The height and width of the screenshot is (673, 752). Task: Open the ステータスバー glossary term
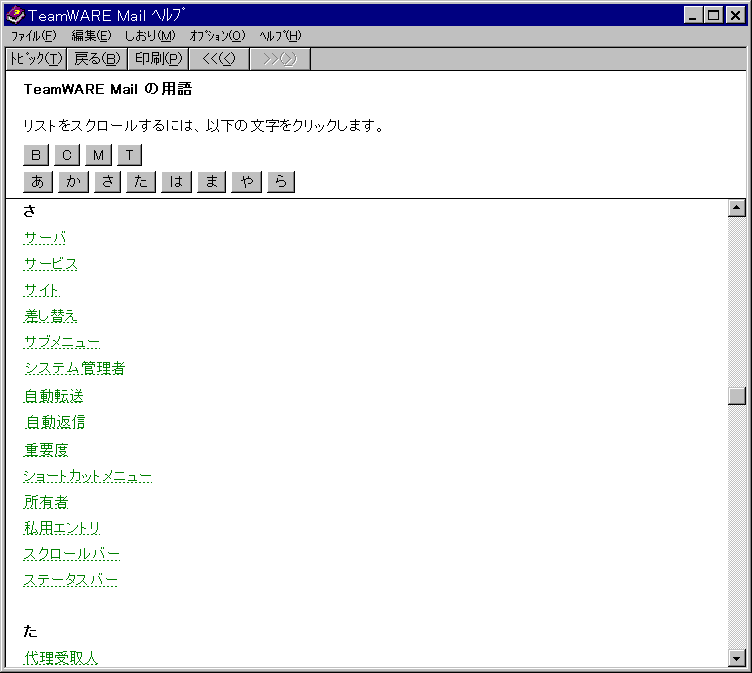70,580
